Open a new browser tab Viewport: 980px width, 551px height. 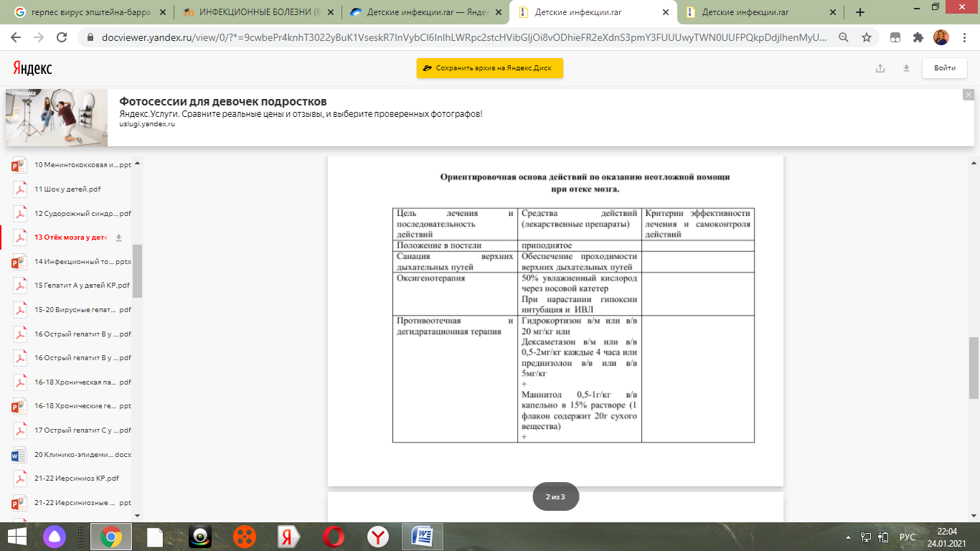(860, 12)
